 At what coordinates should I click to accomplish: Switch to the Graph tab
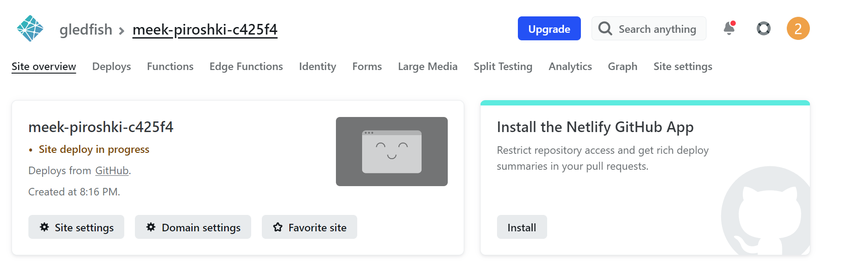(x=623, y=66)
